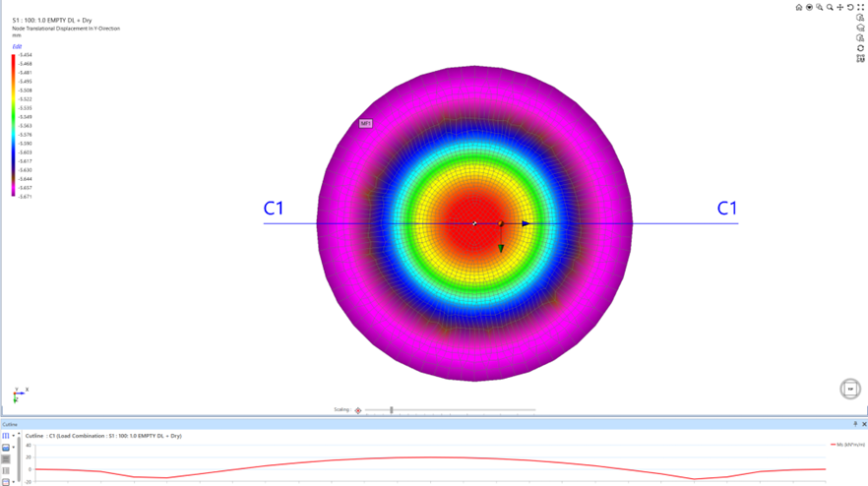
Task: Open dropdown arrow beside blue diagram icon
Action: click(14, 448)
